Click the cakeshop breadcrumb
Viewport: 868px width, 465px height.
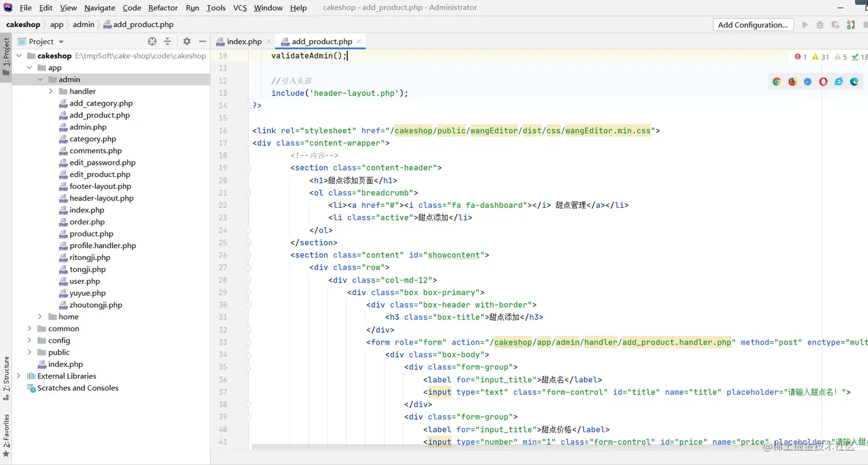point(23,25)
